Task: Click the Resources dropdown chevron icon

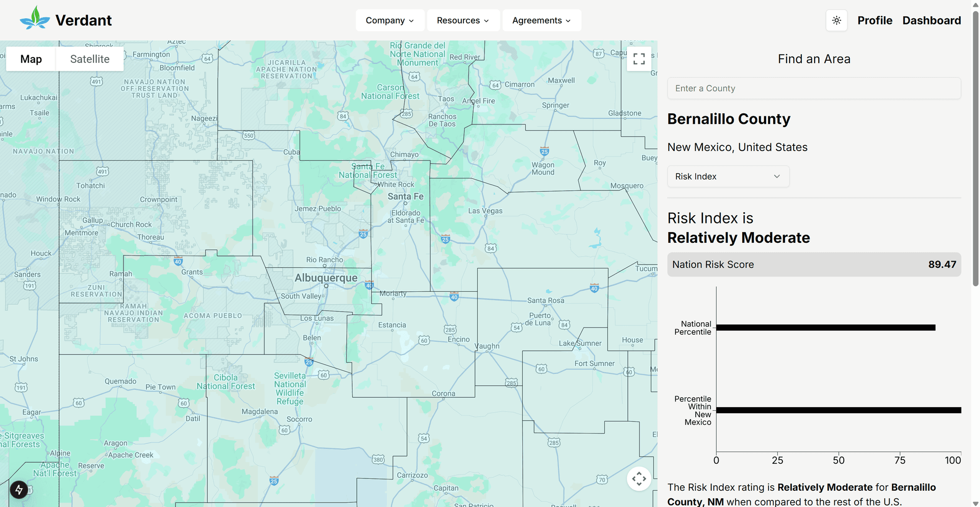Action: click(485, 20)
